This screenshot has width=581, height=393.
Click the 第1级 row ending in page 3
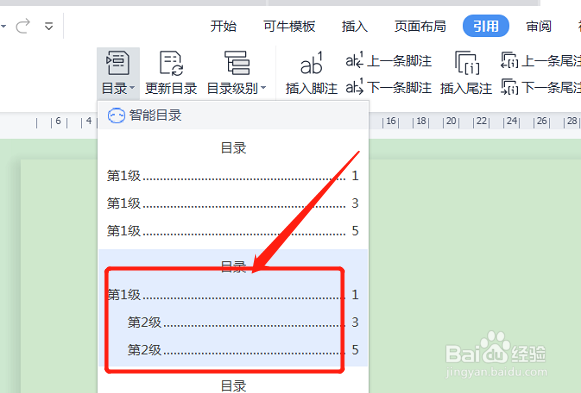tap(233, 203)
